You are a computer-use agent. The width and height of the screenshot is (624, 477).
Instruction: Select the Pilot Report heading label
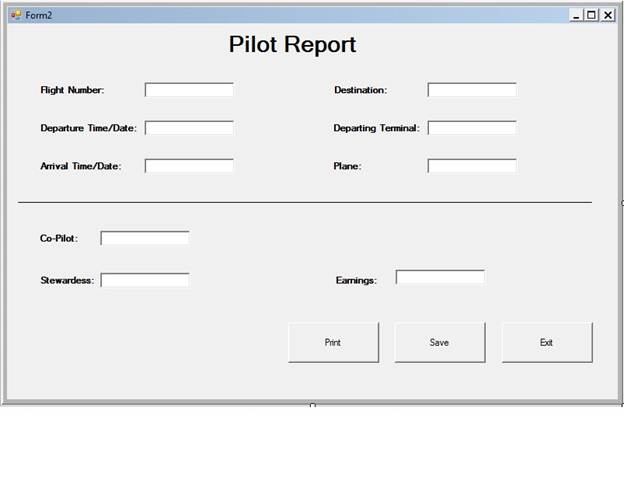(292, 45)
